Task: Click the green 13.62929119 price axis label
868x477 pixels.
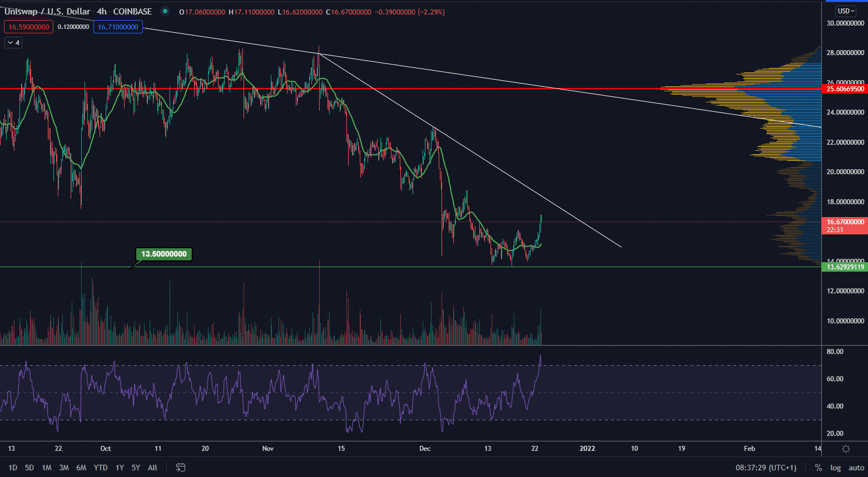Action: pos(845,267)
